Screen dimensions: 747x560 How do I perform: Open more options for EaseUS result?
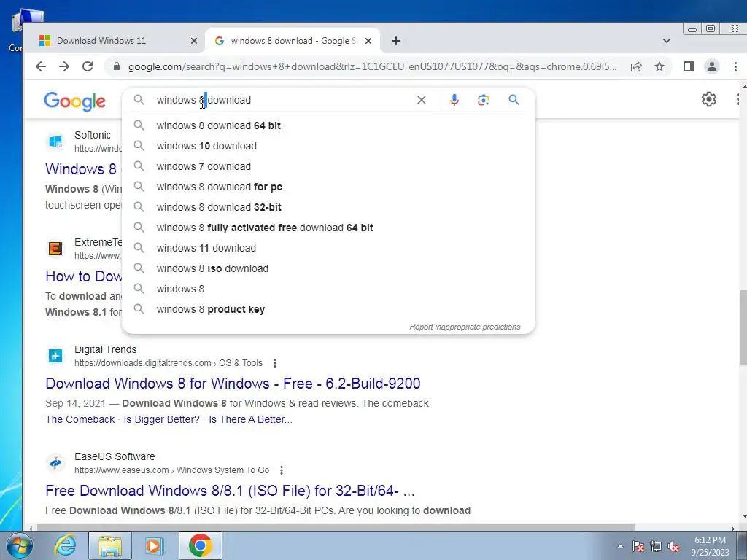pos(282,470)
